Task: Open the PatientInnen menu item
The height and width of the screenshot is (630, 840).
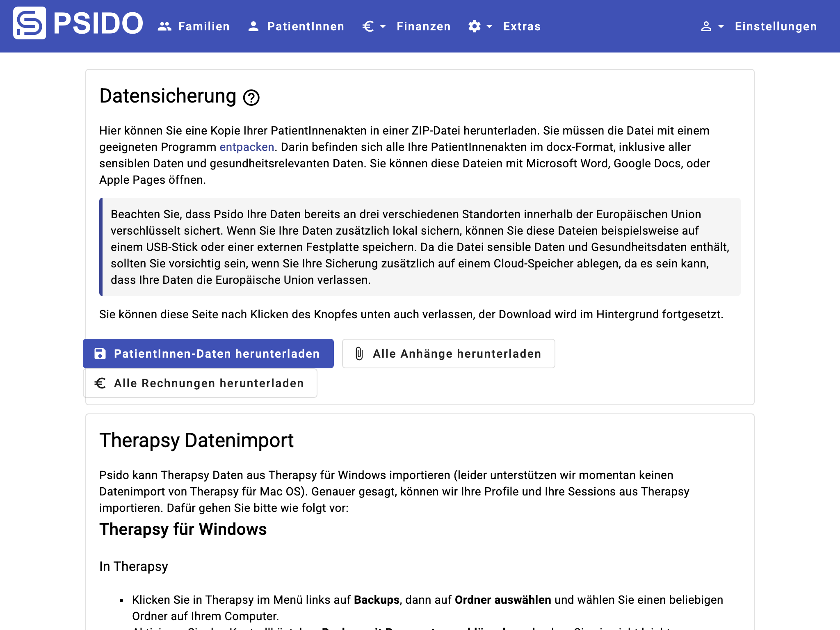Action: pyautogui.click(x=306, y=27)
